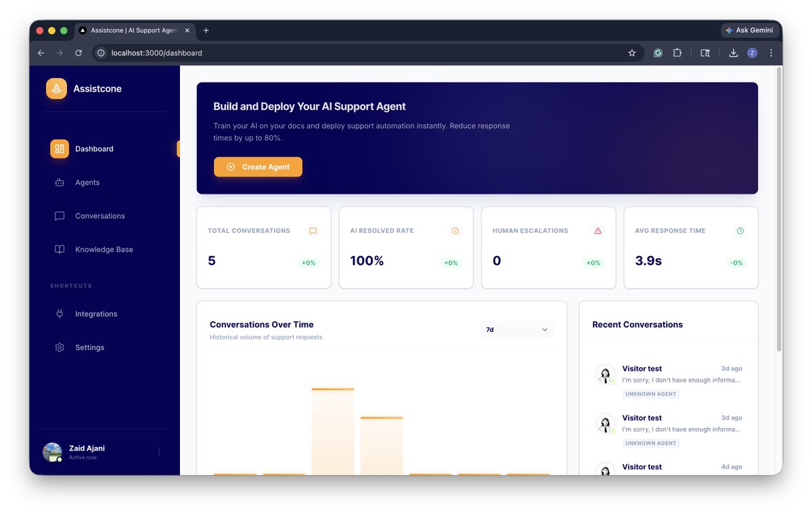Viewport: 812px width, 514px height.
Task: Click the Agents robot icon
Action: coord(60,182)
